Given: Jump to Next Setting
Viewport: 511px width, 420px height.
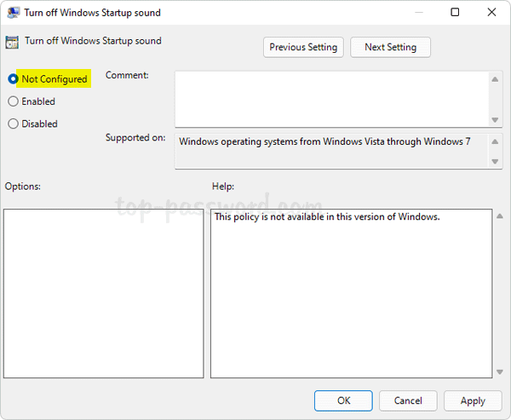Looking at the screenshot, I should (390, 48).
